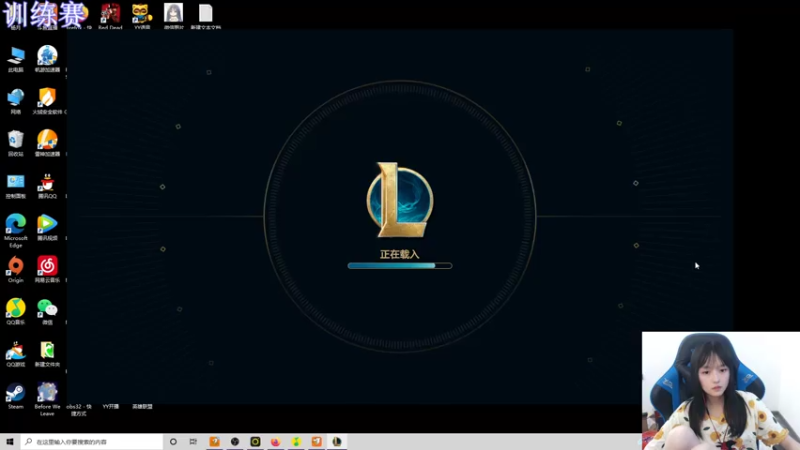This screenshot has width=800, height=450.
Task: Select the 英雄联盟 desktop label
Action: (x=142, y=407)
